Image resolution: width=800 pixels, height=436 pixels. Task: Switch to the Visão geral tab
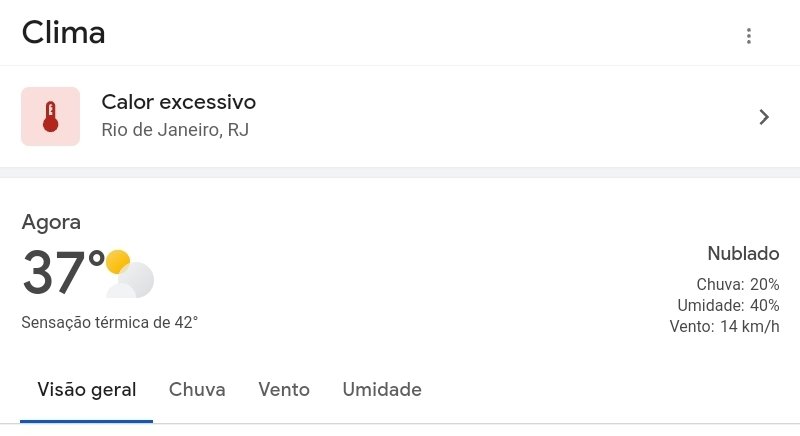point(87,390)
